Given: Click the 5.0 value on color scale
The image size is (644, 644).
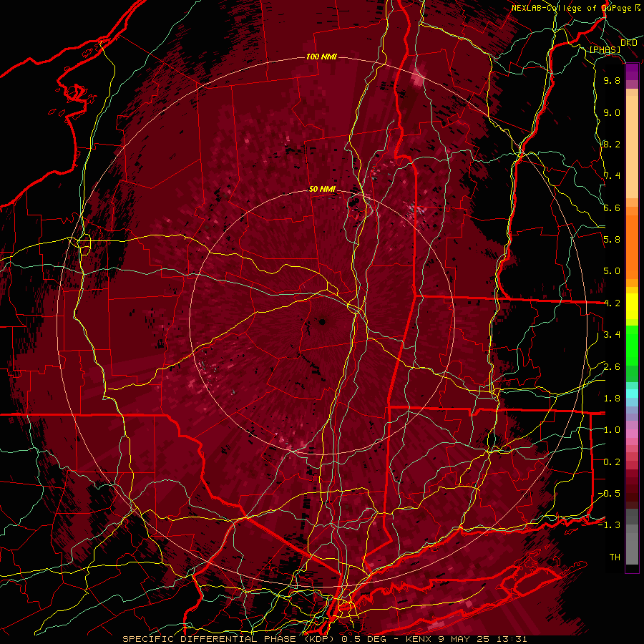Looking at the screenshot, I should coord(612,271).
